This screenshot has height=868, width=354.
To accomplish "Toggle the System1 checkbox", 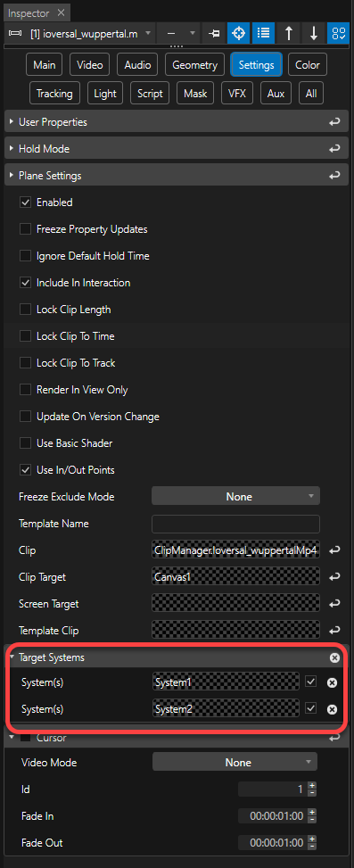I will [x=311, y=682].
